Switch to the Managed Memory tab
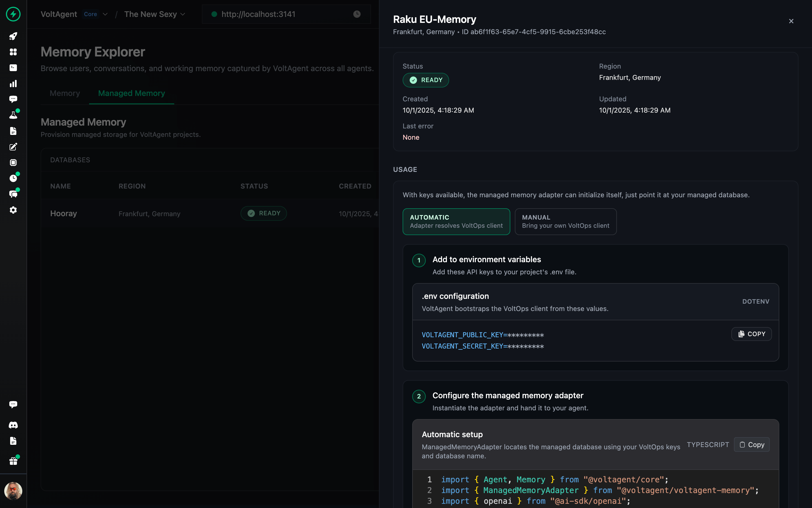The height and width of the screenshot is (508, 812). click(132, 93)
